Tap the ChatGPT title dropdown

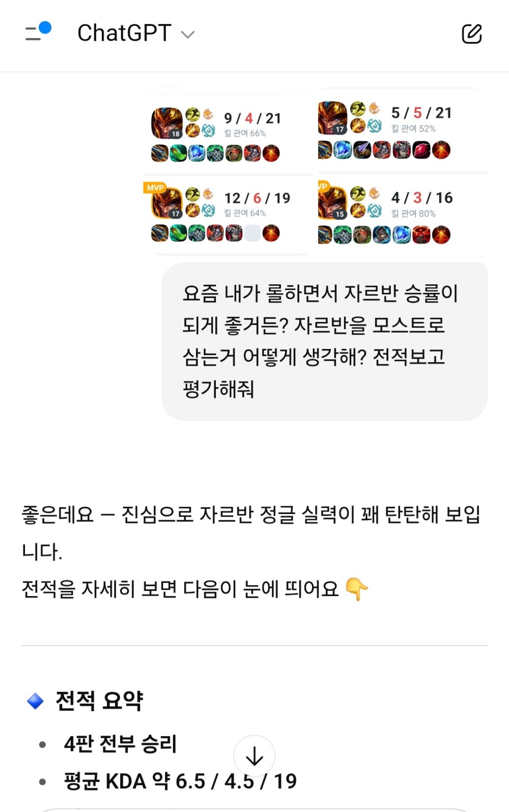point(135,33)
